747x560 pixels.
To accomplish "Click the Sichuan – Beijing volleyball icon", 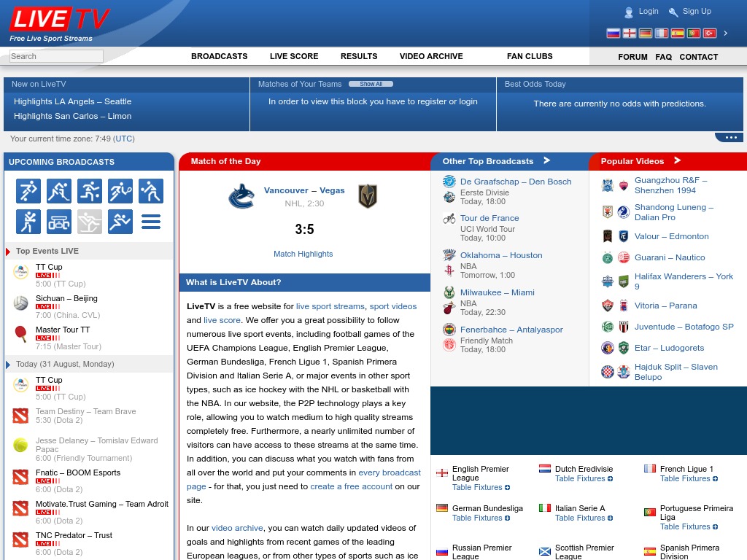I will pos(20,303).
